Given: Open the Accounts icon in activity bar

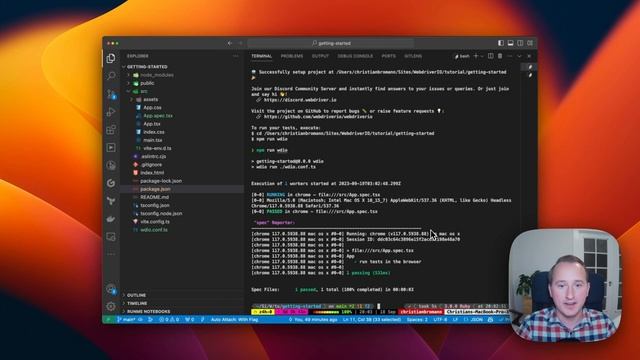Looking at the screenshot, I should point(111,289).
